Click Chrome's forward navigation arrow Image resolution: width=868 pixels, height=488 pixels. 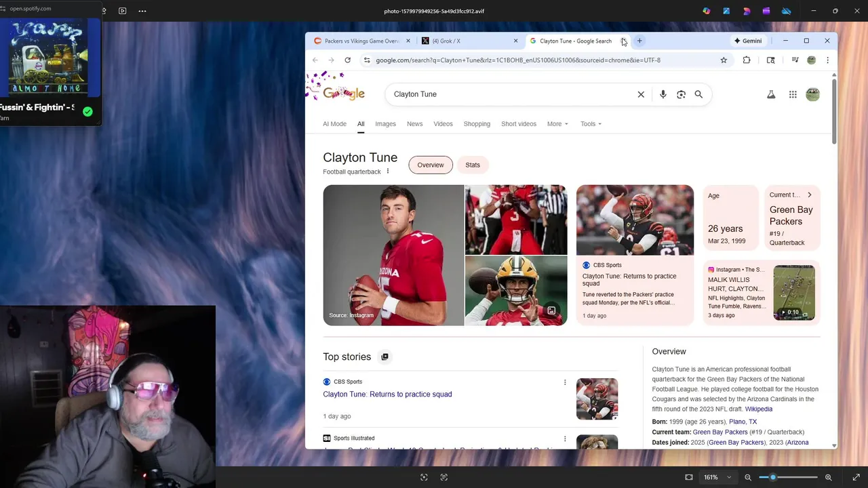(x=331, y=60)
